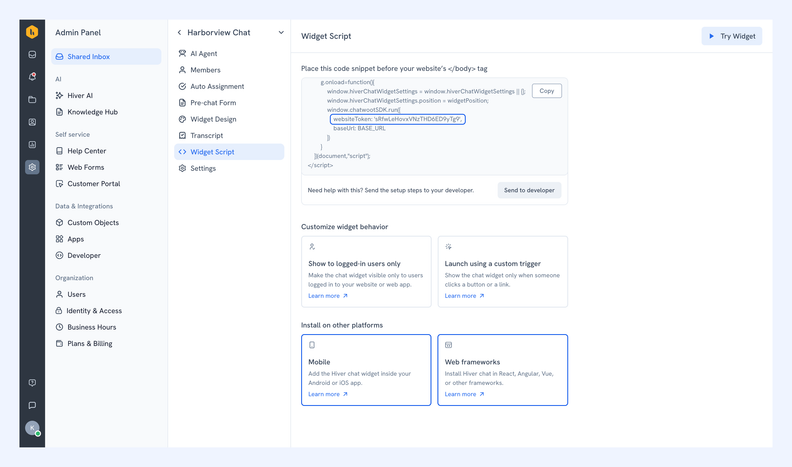Click 'Customize widget behavior' heading

(x=344, y=227)
